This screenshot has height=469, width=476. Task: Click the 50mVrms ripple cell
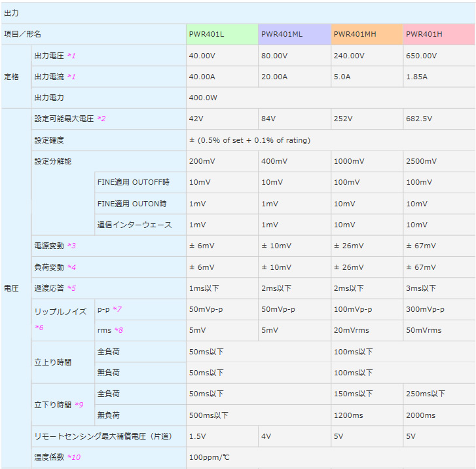coord(439,330)
